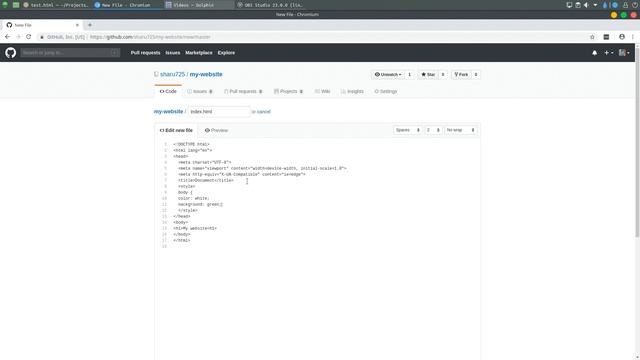
Task: Open the No wrap mode dropdown
Action: click(460, 130)
